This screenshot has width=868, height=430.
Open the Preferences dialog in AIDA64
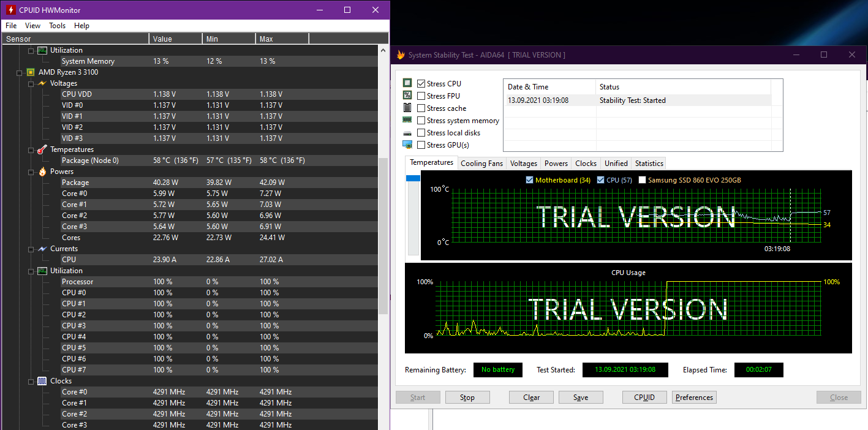(x=694, y=398)
